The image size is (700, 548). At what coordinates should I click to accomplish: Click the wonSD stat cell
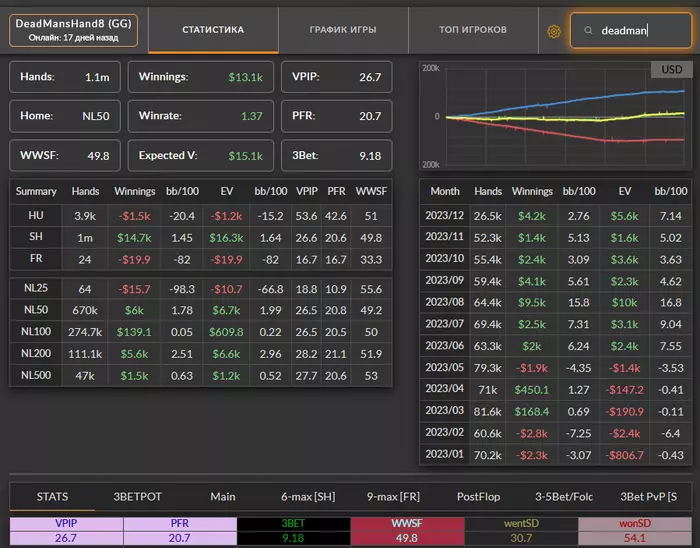coord(635,531)
